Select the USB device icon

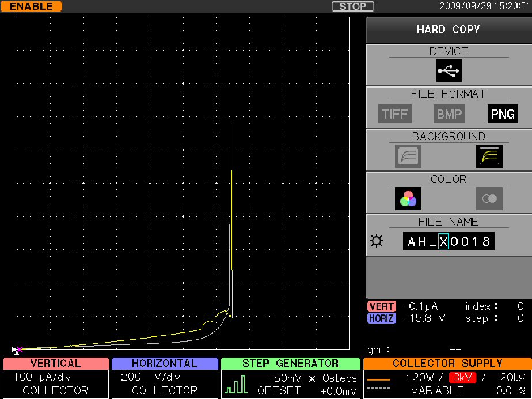pos(449,71)
